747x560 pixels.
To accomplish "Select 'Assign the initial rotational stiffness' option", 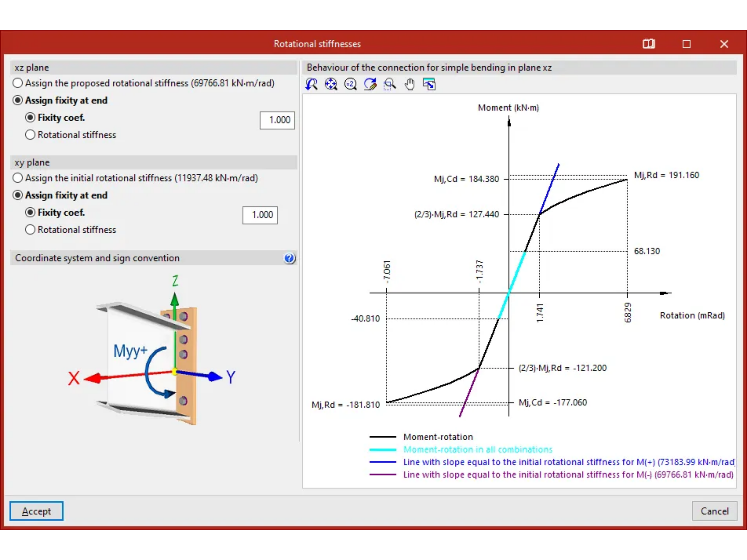I will point(18,178).
